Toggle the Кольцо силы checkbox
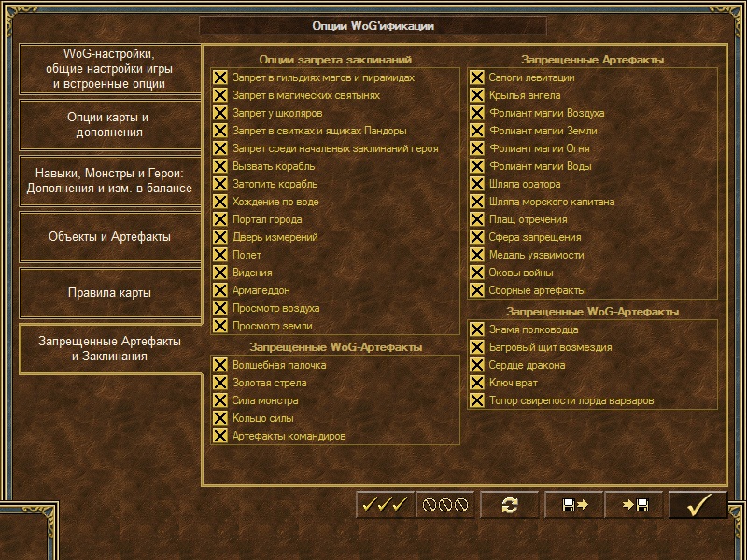This screenshot has height=560, width=747. [x=220, y=418]
